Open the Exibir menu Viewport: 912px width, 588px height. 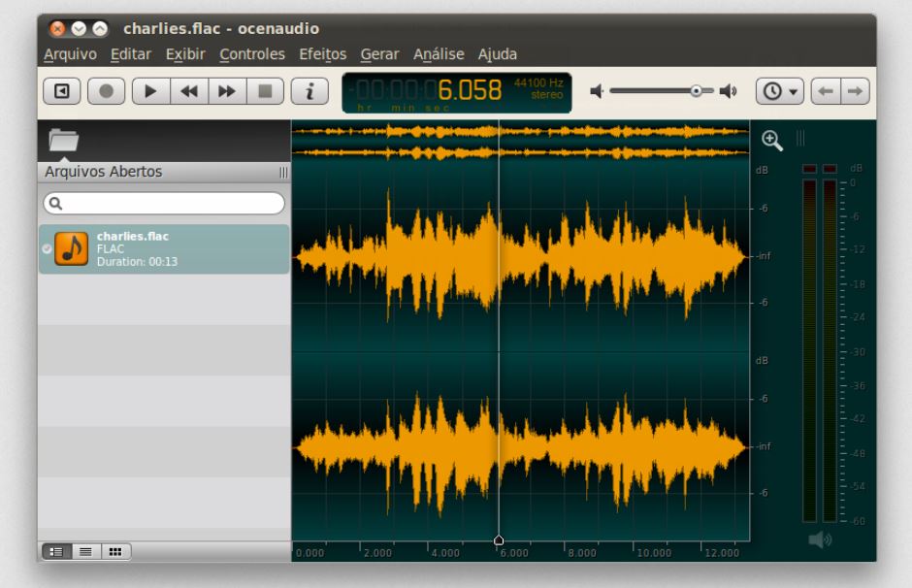[x=185, y=54]
